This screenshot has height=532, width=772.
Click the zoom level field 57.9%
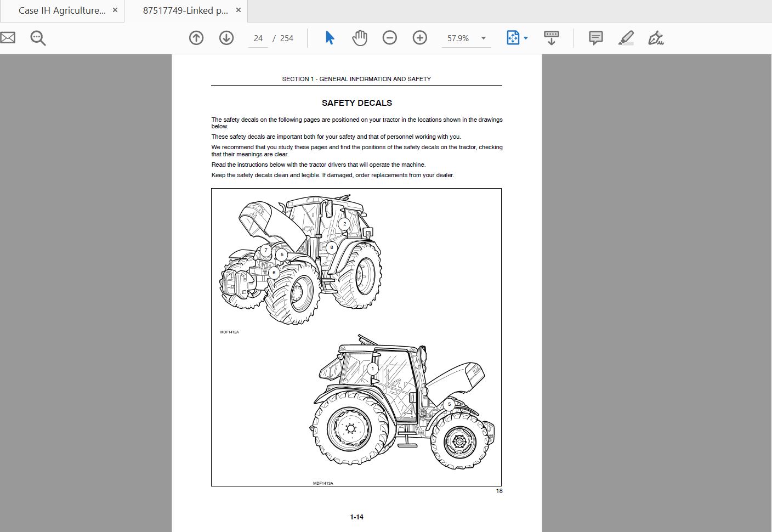(x=458, y=38)
